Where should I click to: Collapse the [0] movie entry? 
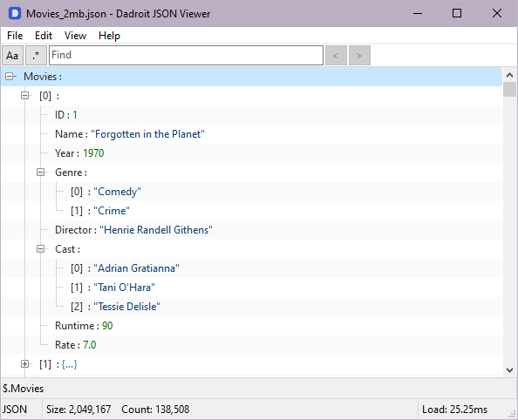(x=24, y=96)
